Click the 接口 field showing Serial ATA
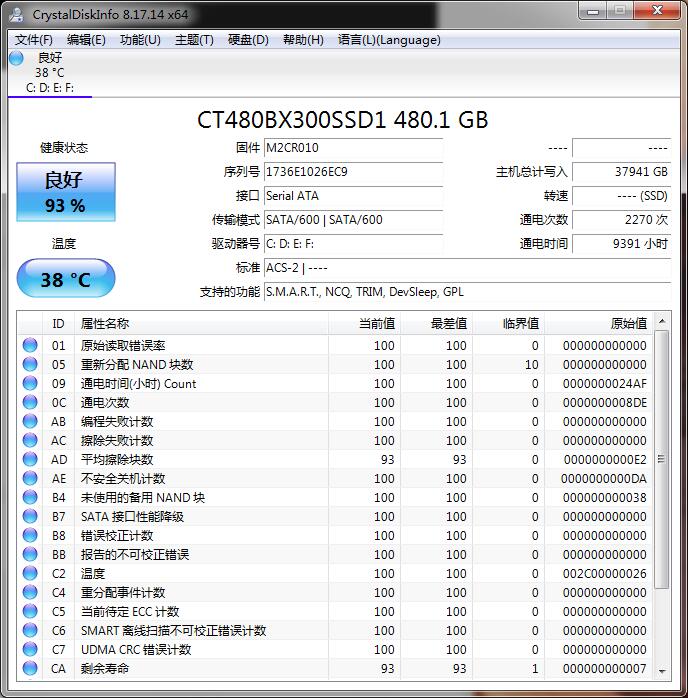 [x=353, y=196]
